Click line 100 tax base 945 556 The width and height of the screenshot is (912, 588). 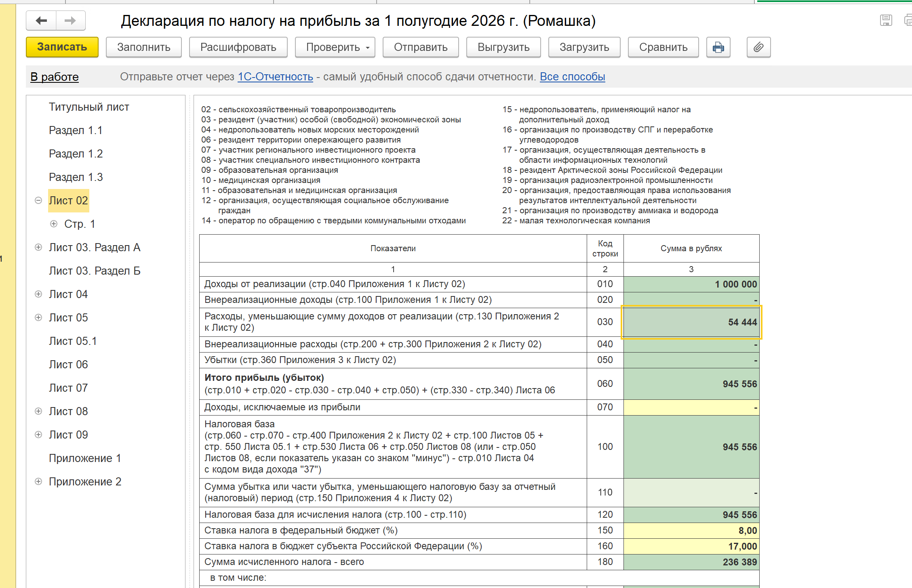pos(691,447)
